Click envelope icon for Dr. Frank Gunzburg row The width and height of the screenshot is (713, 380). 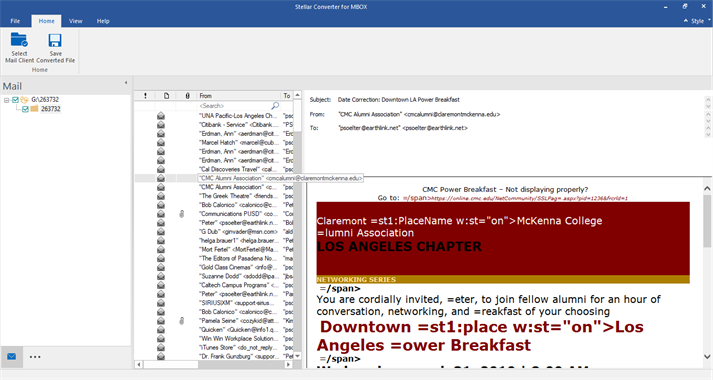coord(161,356)
